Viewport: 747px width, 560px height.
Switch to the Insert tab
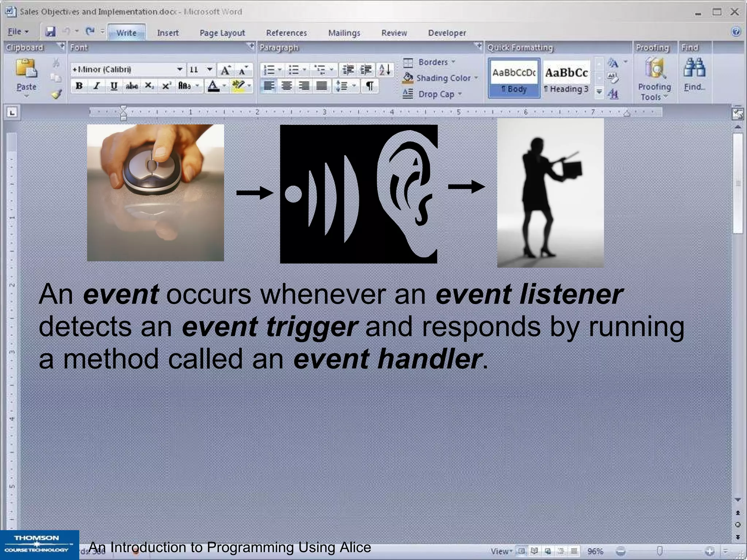[167, 33]
